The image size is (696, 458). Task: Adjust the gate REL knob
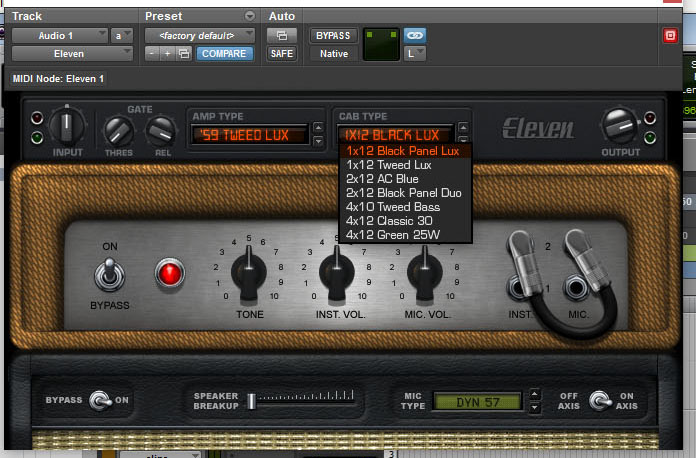coord(161,132)
